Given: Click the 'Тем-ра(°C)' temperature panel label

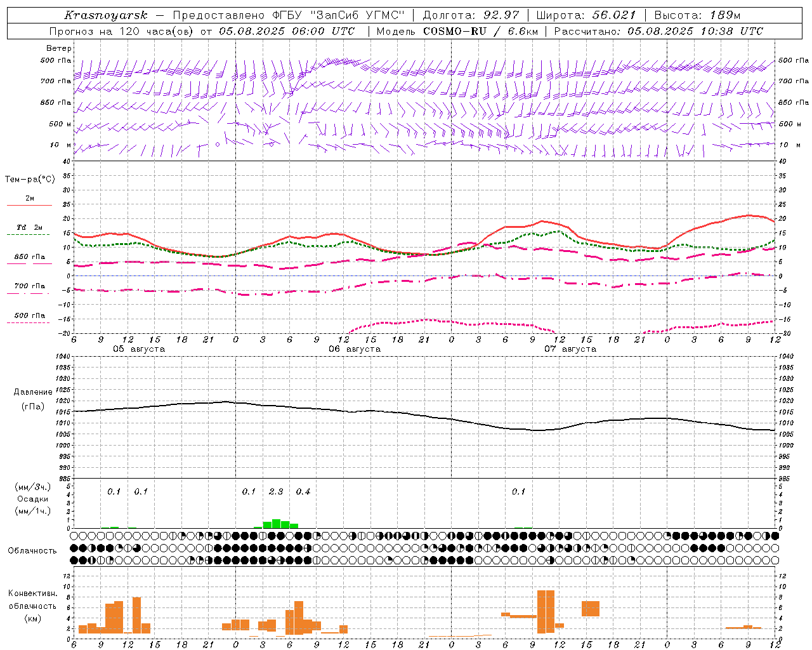Looking at the screenshot, I should pos(30,180).
